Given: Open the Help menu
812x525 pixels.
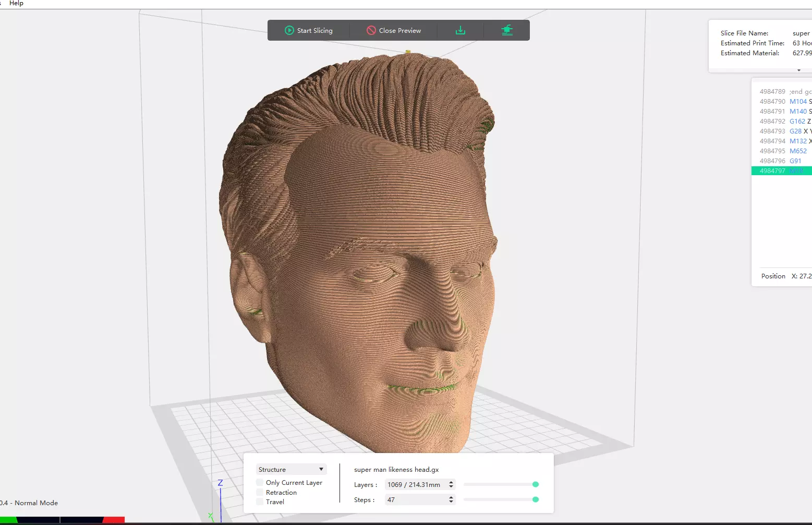Looking at the screenshot, I should pos(16,3).
